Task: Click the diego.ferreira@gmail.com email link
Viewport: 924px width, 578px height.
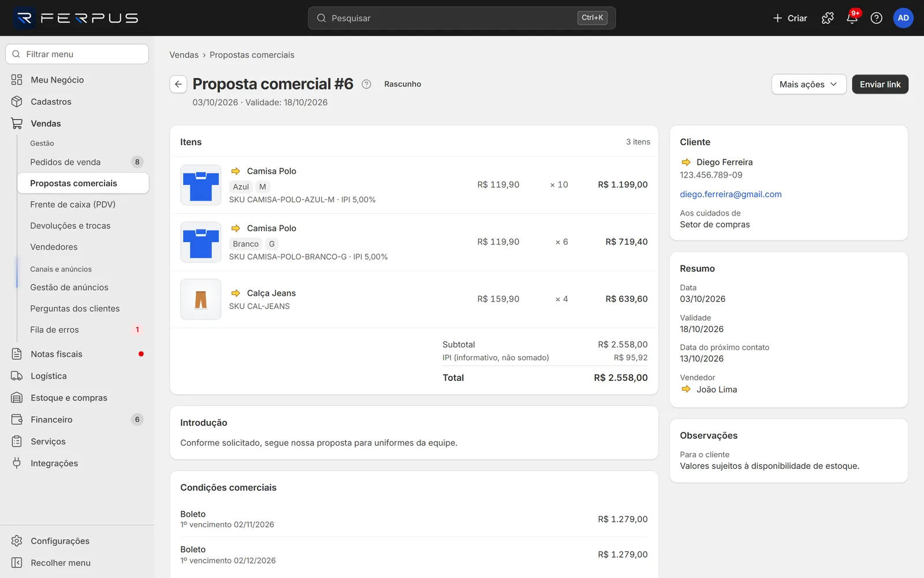Action: tap(731, 194)
